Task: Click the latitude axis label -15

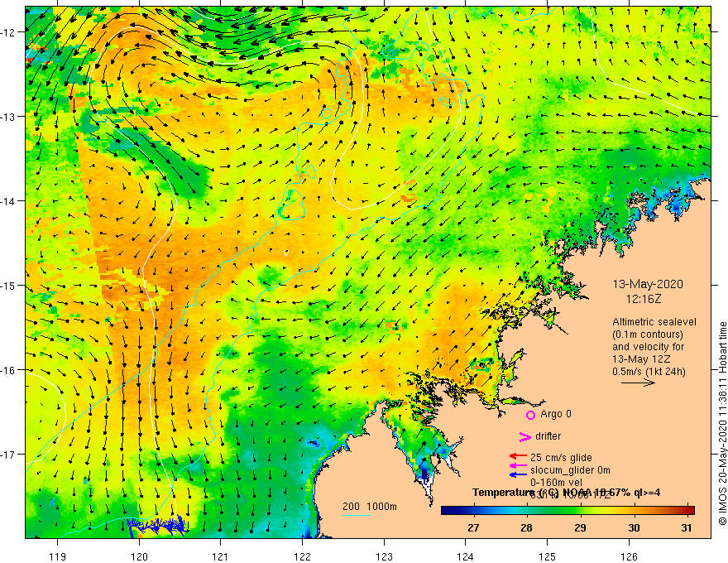Action: pyautogui.click(x=8, y=285)
